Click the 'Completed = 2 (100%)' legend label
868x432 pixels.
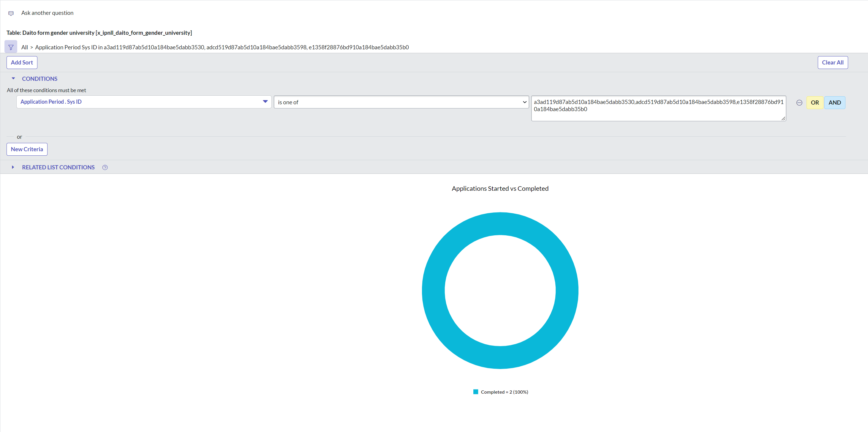point(504,392)
